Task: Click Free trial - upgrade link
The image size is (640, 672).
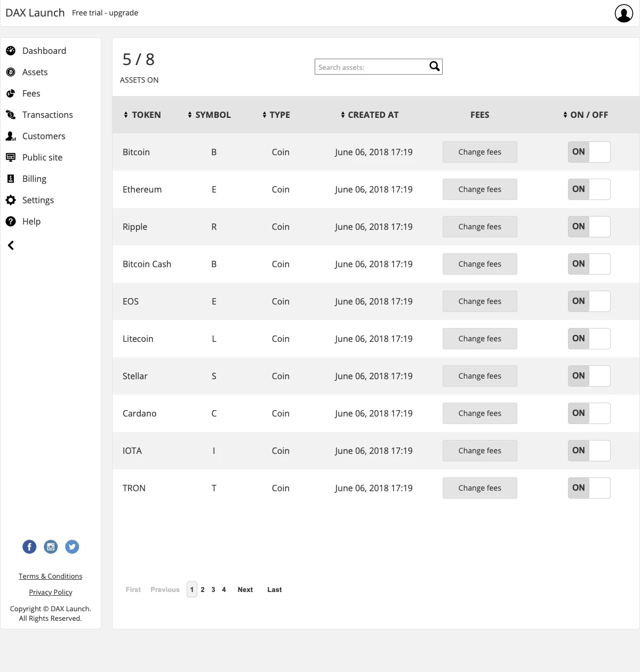Action: 105,13
